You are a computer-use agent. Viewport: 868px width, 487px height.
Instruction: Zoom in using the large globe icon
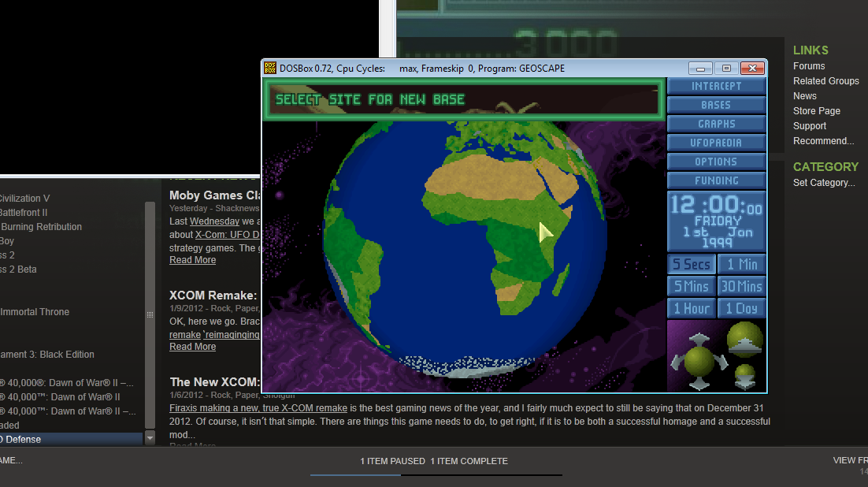(x=744, y=339)
